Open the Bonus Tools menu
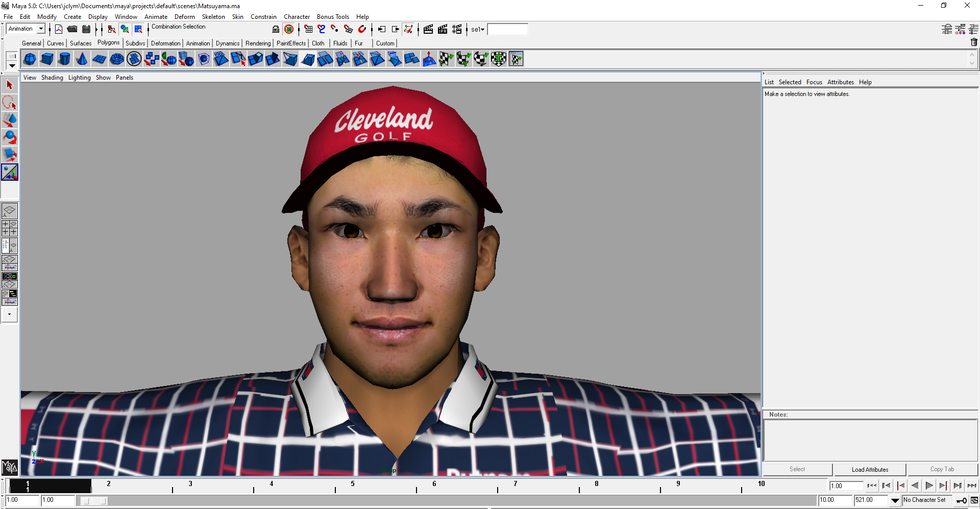This screenshot has width=980, height=509. (x=333, y=17)
